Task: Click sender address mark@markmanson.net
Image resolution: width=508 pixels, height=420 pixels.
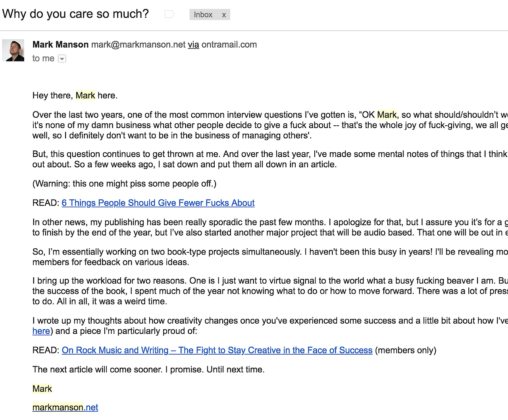Action: 139,44
